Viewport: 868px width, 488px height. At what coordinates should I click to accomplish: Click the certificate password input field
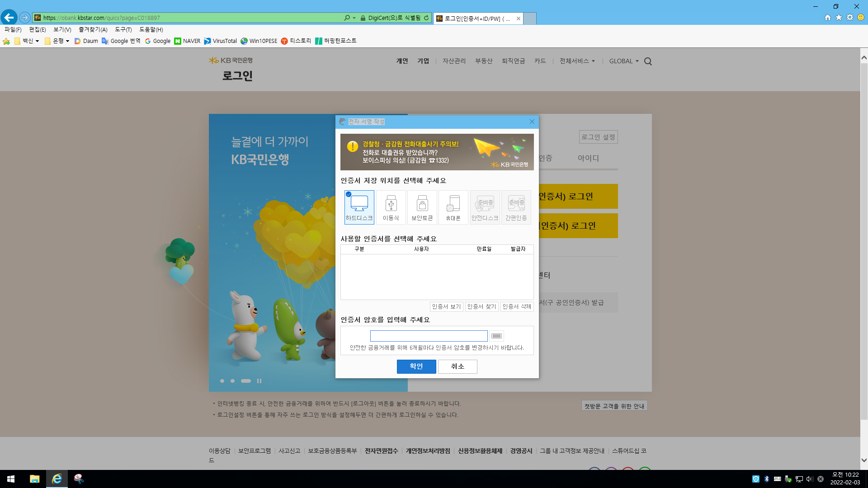pos(429,336)
